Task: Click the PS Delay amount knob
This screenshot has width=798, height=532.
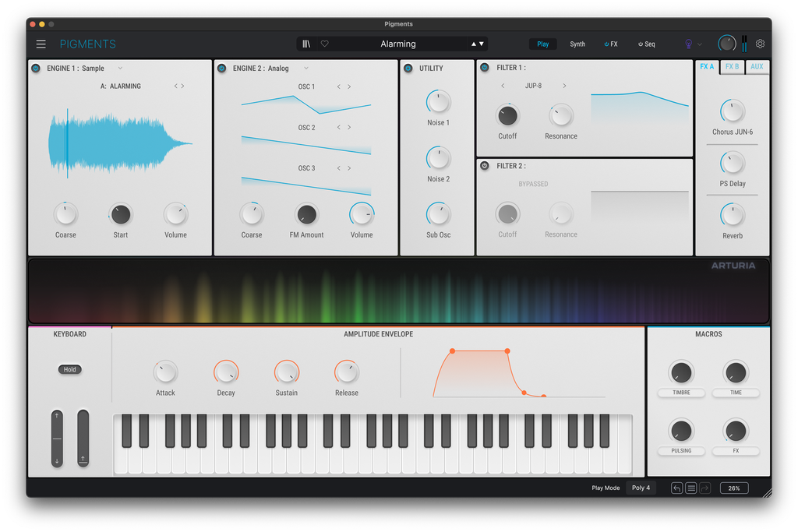Action: (733, 164)
